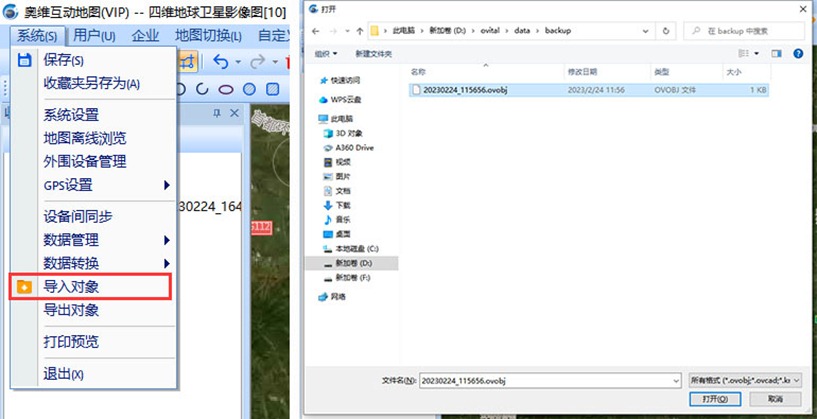
Task: Click the redo arrow icon in toolbar
Action: [x=256, y=62]
